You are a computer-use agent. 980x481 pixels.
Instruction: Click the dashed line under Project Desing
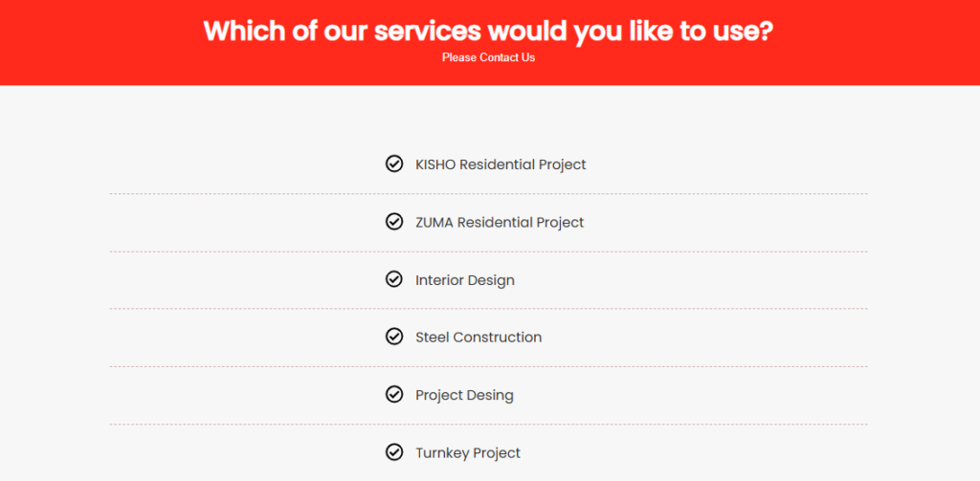point(489,425)
